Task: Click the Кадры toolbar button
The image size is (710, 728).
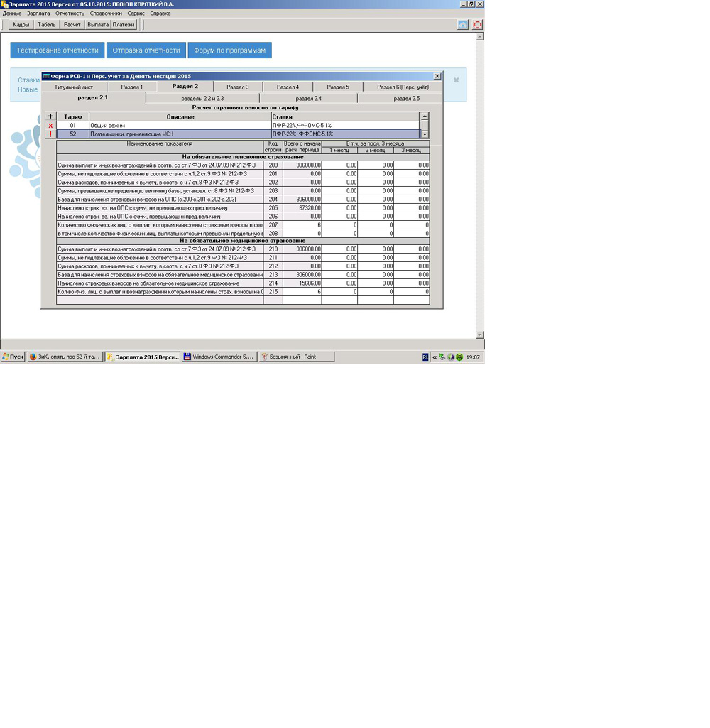Action: coord(21,25)
